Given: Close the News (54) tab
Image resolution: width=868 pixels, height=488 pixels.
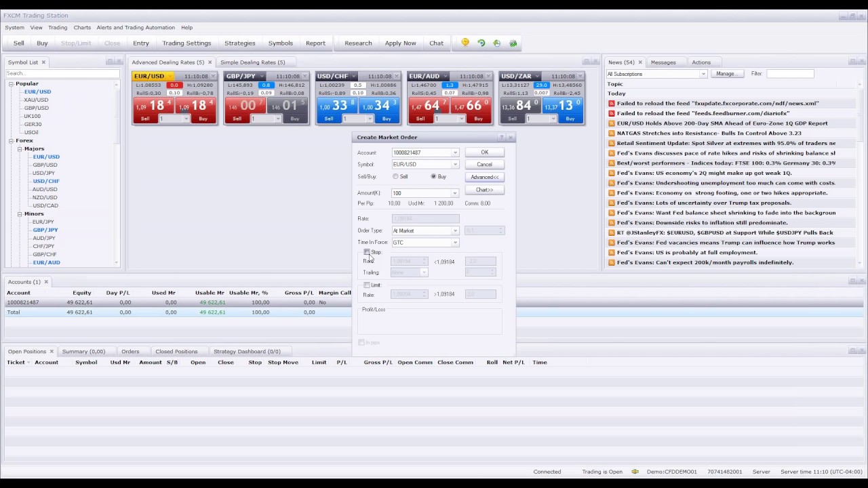Looking at the screenshot, I should pyautogui.click(x=640, y=62).
